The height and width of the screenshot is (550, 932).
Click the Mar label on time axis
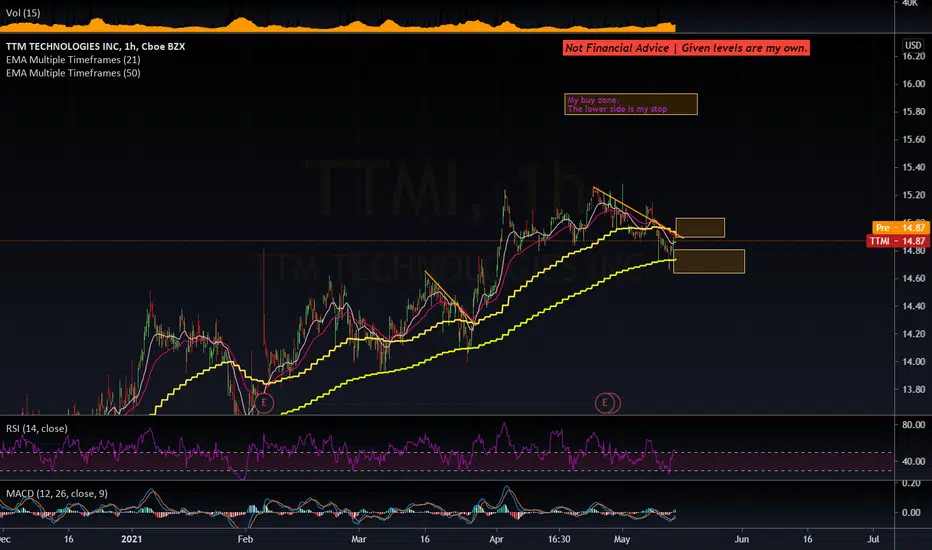click(x=358, y=539)
